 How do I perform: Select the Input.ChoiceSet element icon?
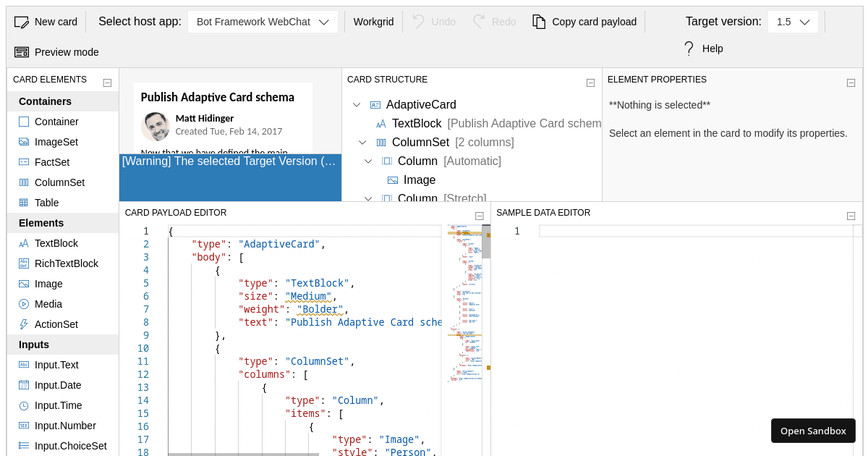(24, 446)
